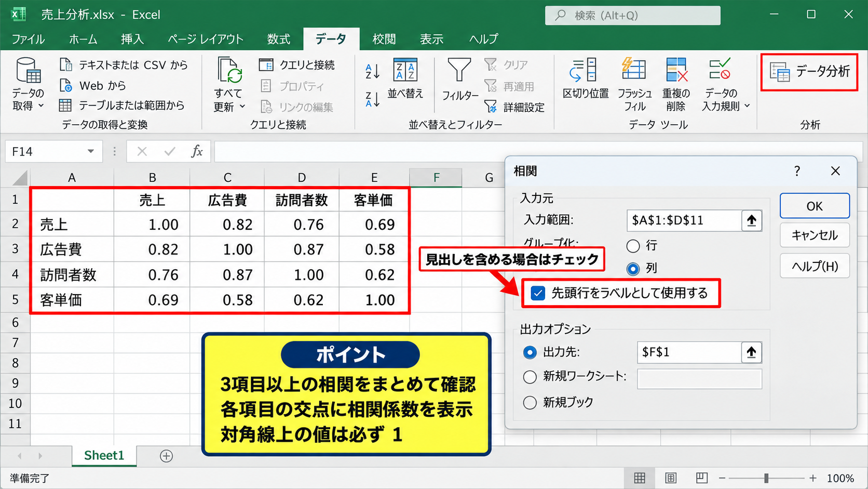868x489 pixels.
Task: Open 詳細設定 advanced filter
Action: [514, 107]
